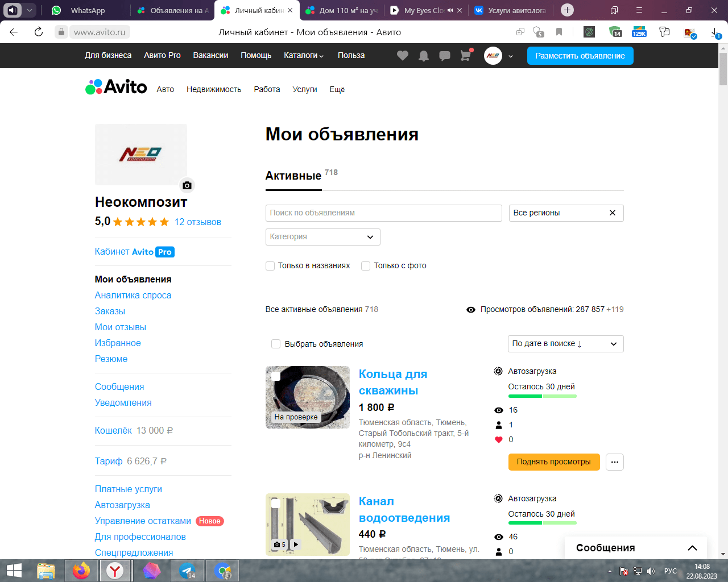
Task: Focus Поиск по объявлениям search field
Action: 384,213
